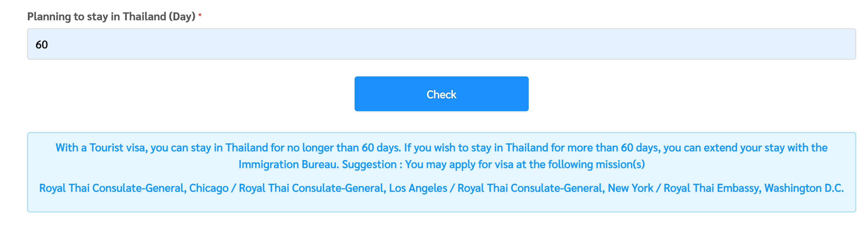This screenshot has width=868, height=228.
Task: Click 'Royal Thai Consulate-General, Chicago' text
Action: (x=134, y=188)
